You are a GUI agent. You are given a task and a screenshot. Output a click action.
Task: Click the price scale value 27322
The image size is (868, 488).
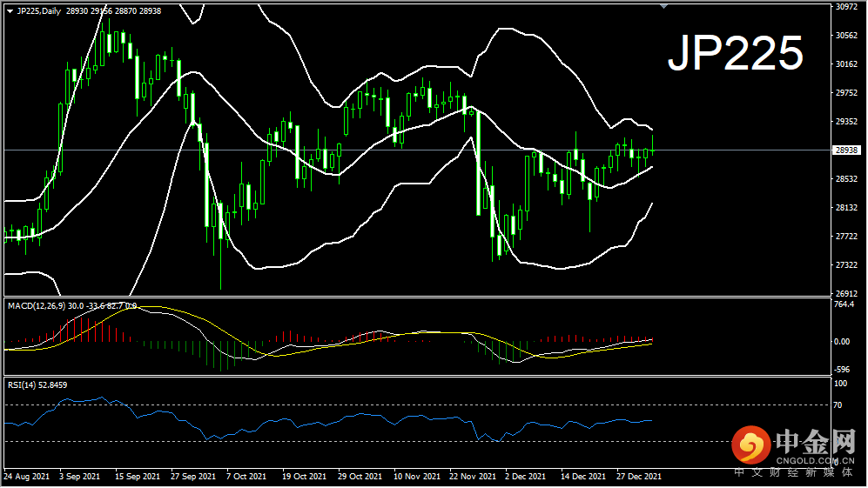[846, 265]
